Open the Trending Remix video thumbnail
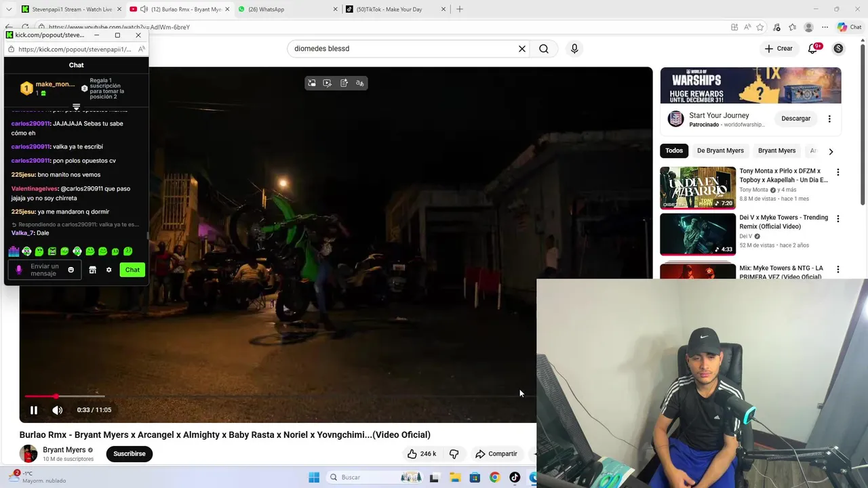The image size is (868, 488). [x=698, y=235]
